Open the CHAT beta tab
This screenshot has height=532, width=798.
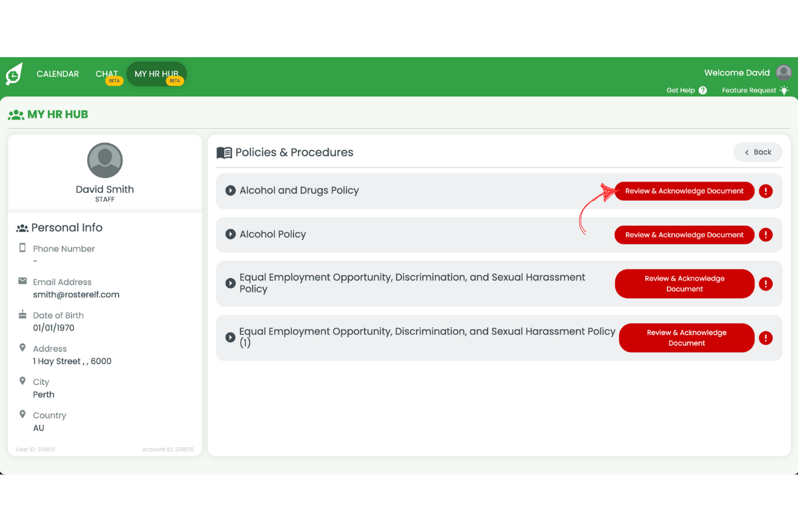(x=106, y=74)
